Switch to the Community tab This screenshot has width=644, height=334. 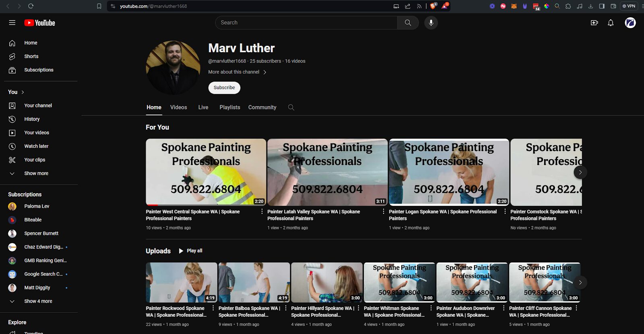point(262,107)
